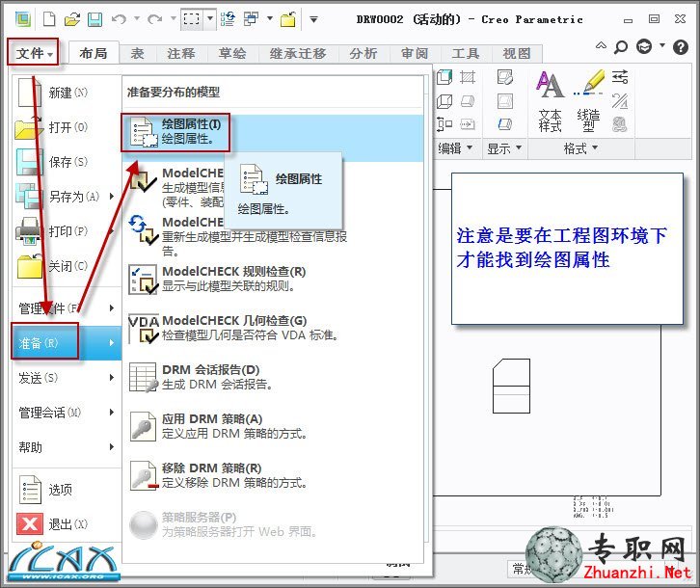Click the Open folder icon in quick access toolbar

click(72, 19)
